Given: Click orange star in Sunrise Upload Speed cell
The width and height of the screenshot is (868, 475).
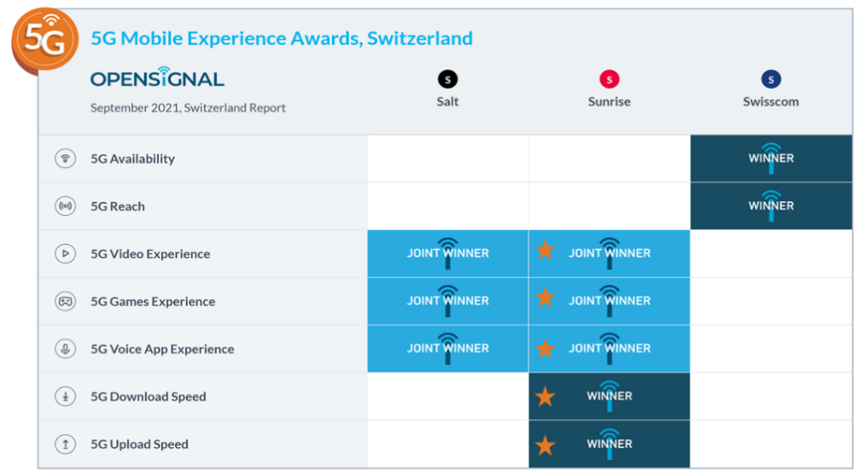Looking at the screenshot, I should click(545, 445).
